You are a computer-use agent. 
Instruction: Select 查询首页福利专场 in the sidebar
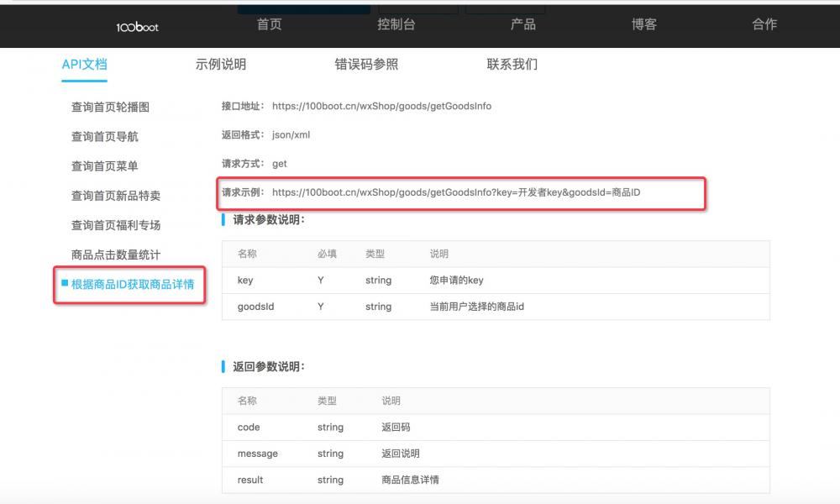tap(116, 225)
